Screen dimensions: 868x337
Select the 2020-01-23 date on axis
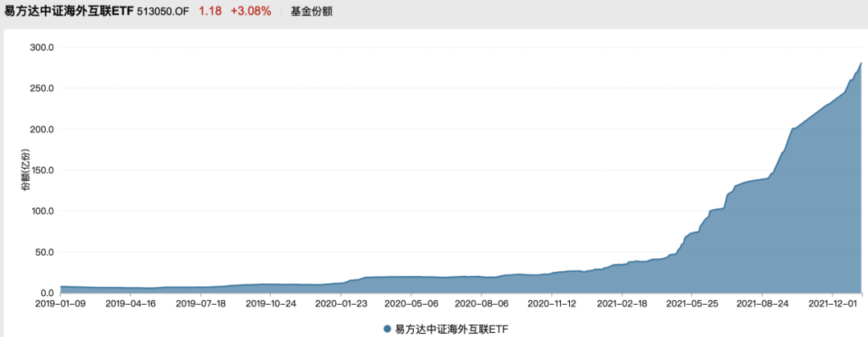341,304
